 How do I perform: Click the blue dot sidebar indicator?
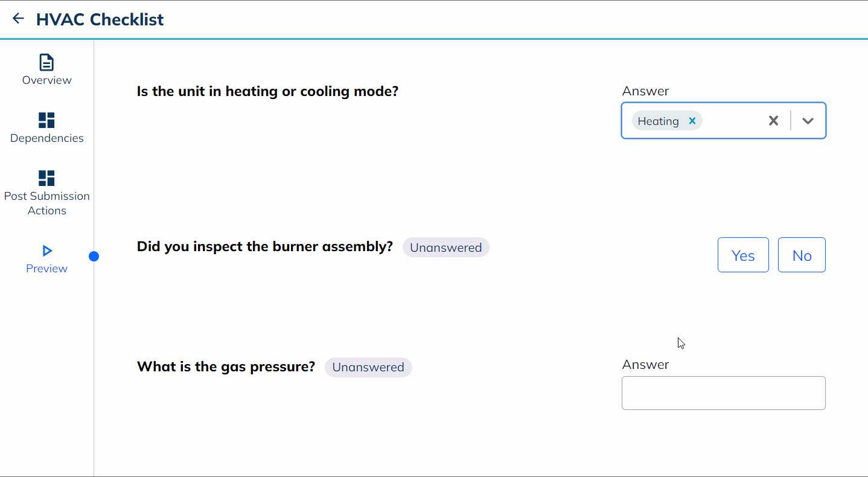coord(94,257)
